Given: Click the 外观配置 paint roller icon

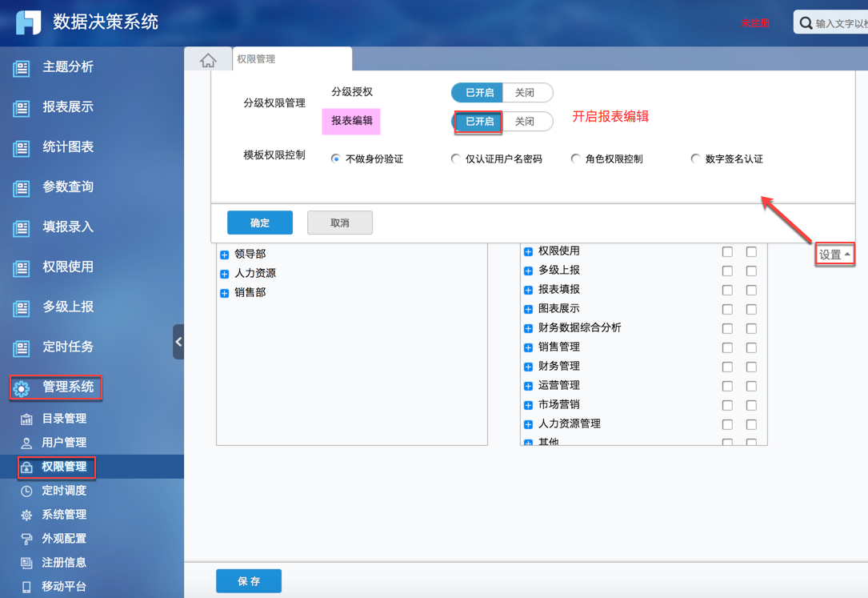Looking at the screenshot, I should click(x=26, y=539).
